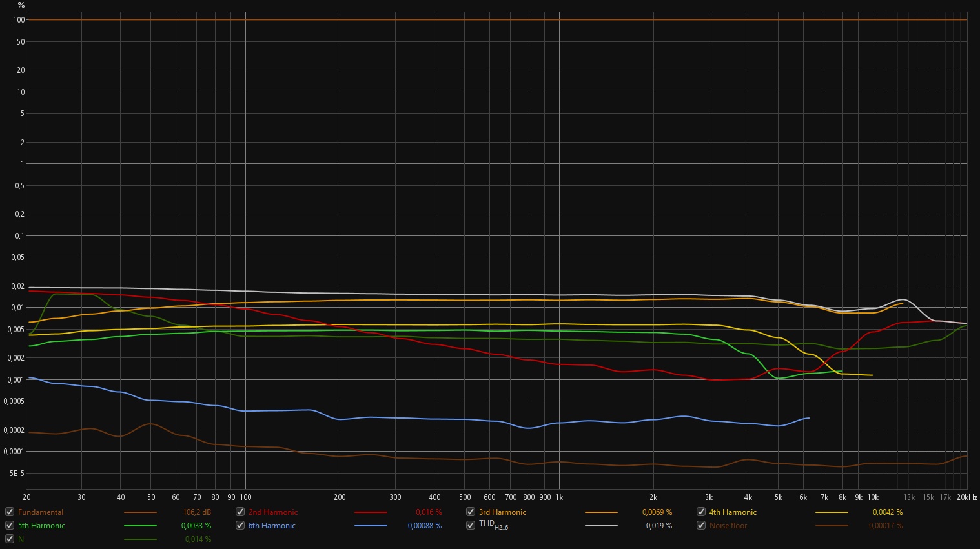The width and height of the screenshot is (980, 549).
Task: Click the green 5th Harmonic line swatch
Action: (140, 526)
